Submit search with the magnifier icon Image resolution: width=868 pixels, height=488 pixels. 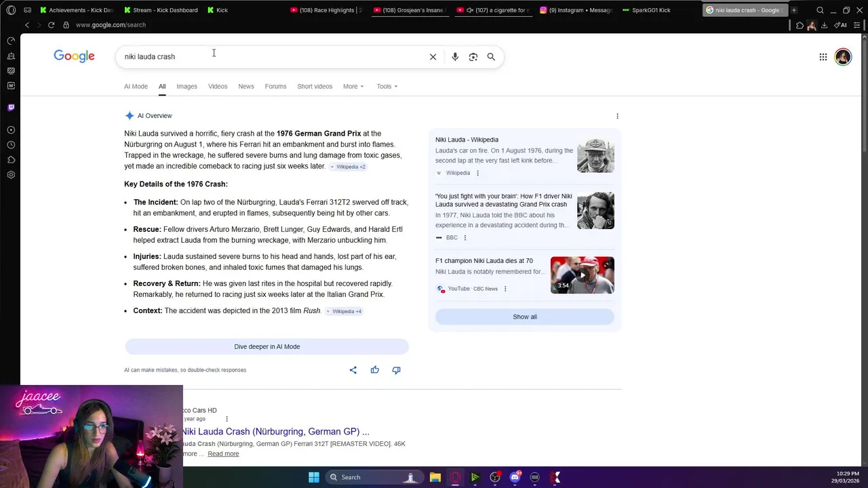(x=491, y=57)
